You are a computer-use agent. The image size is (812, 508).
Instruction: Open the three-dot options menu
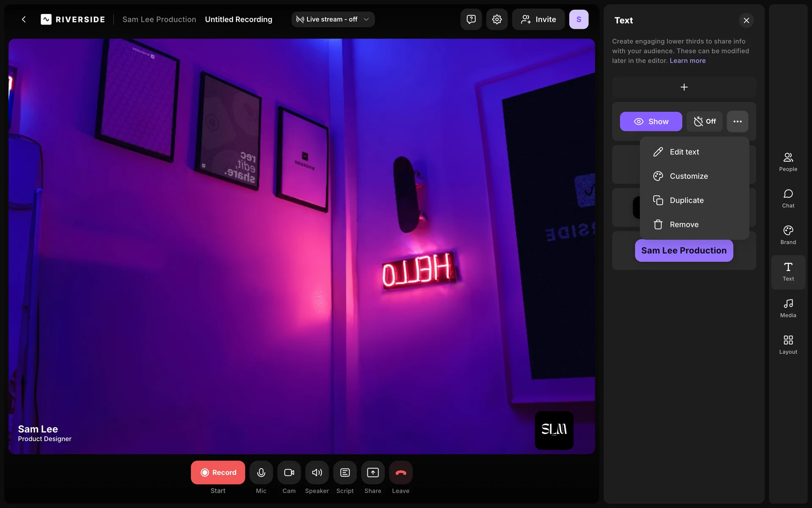[x=737, y=121]
